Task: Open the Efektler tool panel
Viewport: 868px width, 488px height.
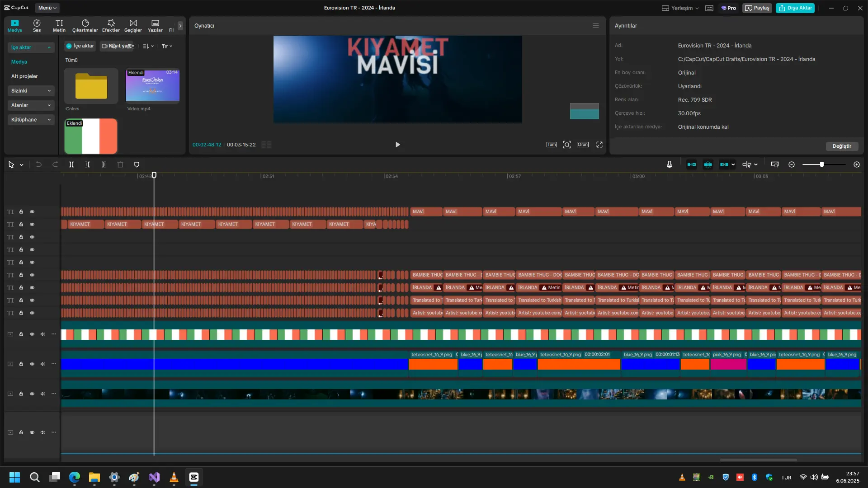Action: 111,26
